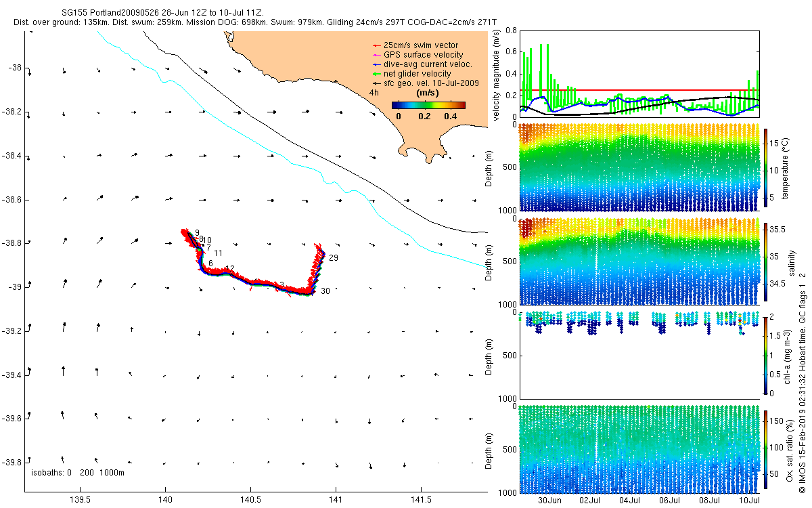Click the '-39' latitude tick label
812x508 pixels.
15,287
